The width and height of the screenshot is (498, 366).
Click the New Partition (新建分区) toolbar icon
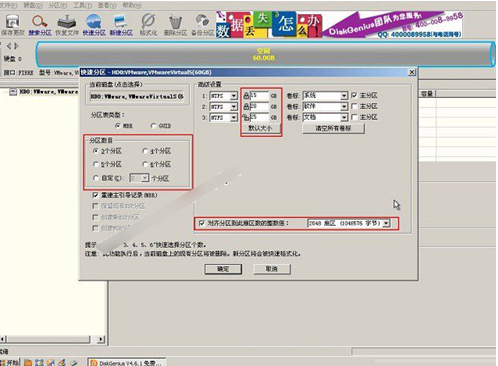tap(121, 25)
